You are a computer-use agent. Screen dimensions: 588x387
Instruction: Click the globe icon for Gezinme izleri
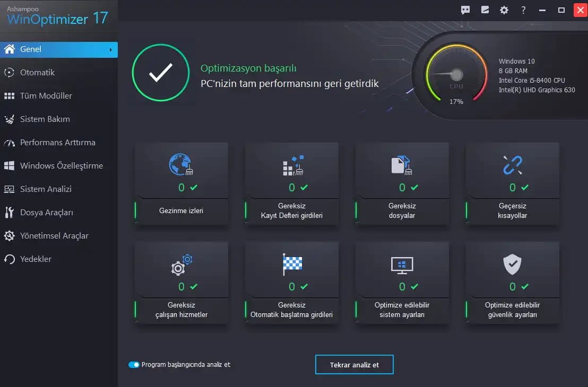click(x=180, y=165)
